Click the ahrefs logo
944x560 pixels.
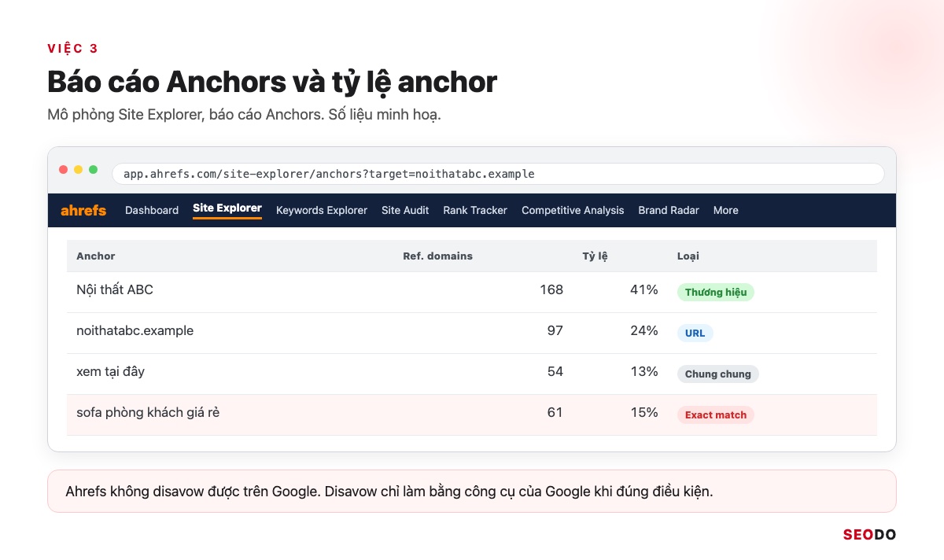click(83, 210)
